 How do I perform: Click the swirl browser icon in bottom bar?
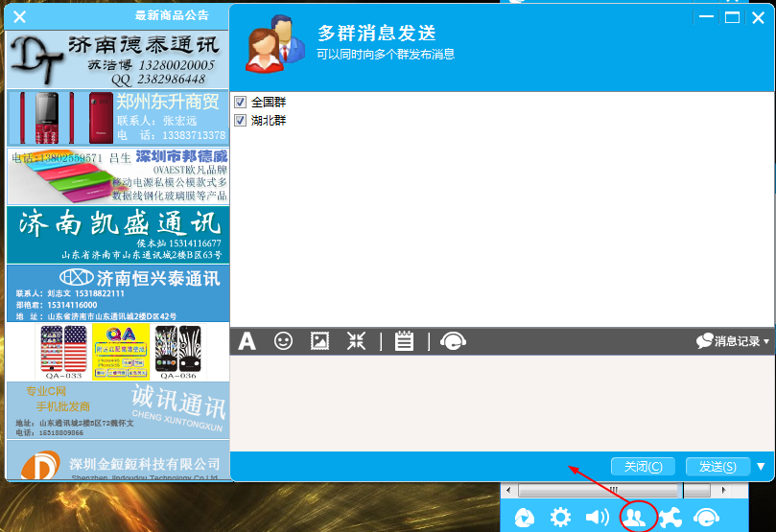[524, 518]
